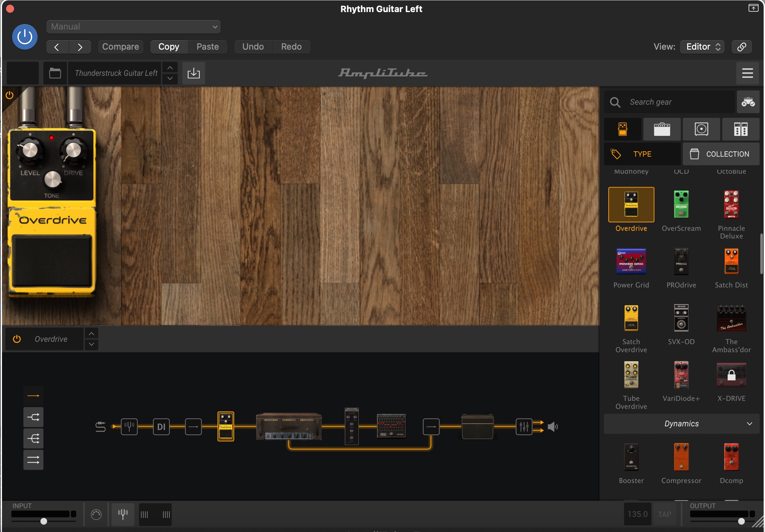Viewport: 765px width, 532px height.
Task: Switch to the TYPE tab
Action: tap(642, 154)
